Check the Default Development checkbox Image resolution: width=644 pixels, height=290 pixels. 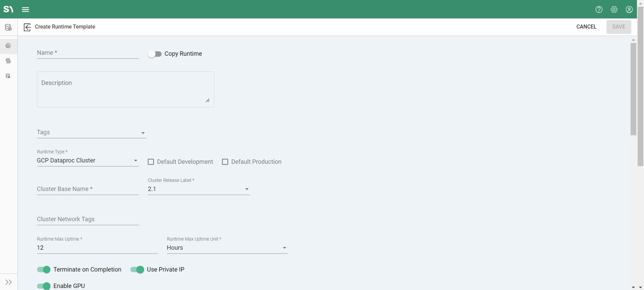151,162
